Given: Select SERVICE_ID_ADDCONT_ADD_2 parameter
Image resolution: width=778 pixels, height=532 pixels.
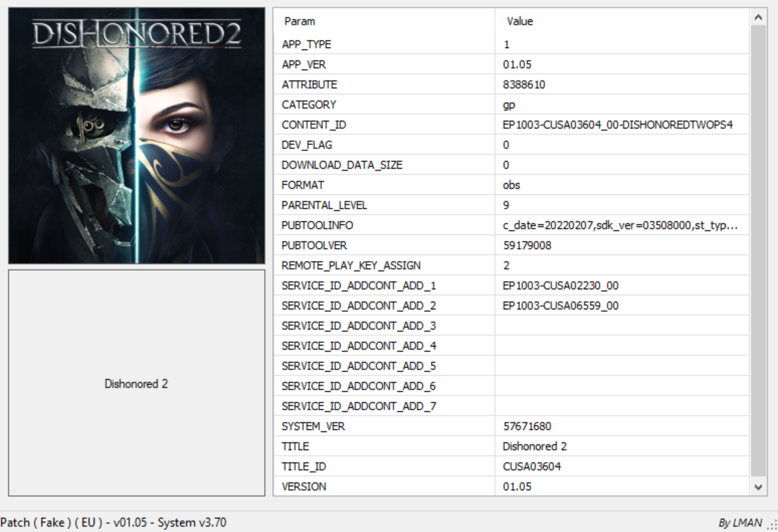Looking at the screenshot, I should coord(359,306).
